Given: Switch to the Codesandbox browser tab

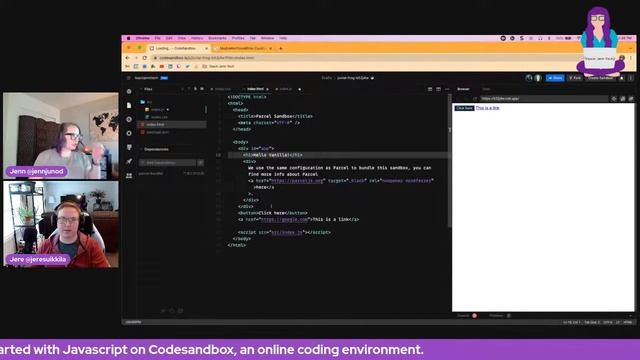Looking at the screenshot, I should point(179,48).
